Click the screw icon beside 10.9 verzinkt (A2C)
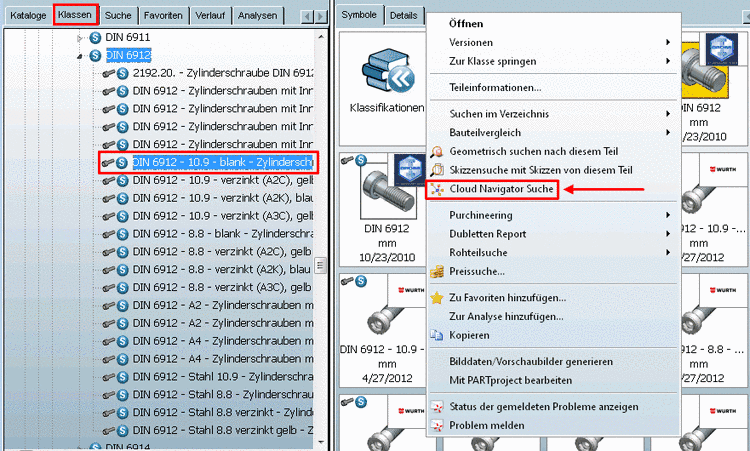 [109, 180]
